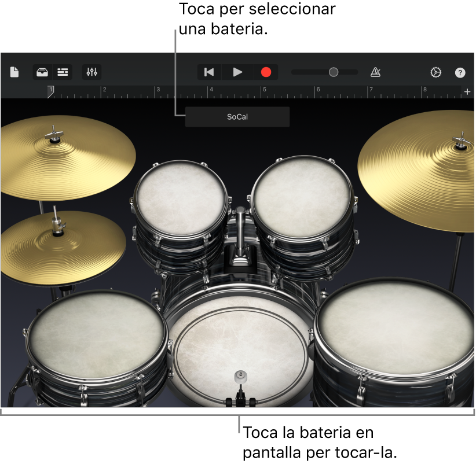476x468 pixels.
Task: Rewind playhead to the song beginning
Action: tap(208, 72)
